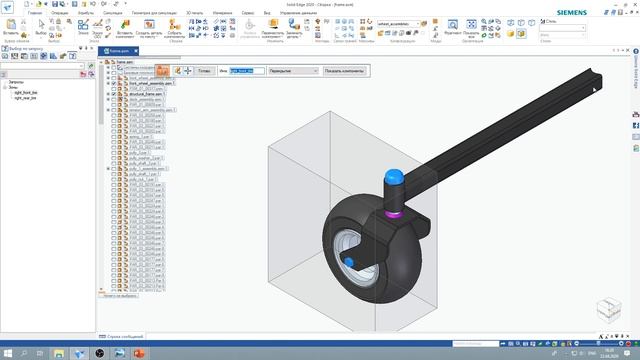Click the first PathFinder tab icon in left panel
This screenshot has width=640, height=360.
(5, 56)
